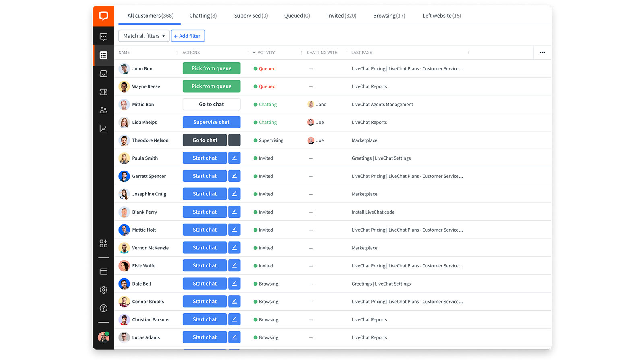This screenshot has width=644, height=362.
Task: Switch to the Queued tab
Action: (297, 16)
